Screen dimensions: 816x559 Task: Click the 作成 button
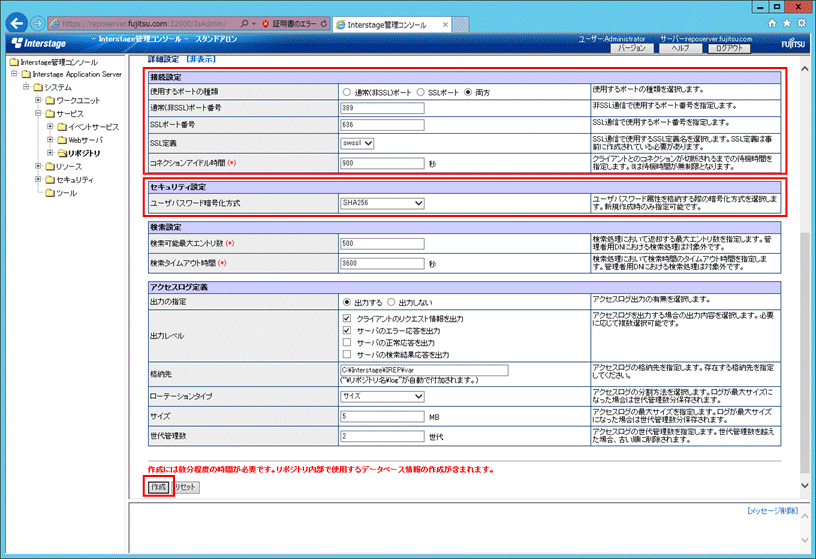pyautogui.click(x=157, y=486)
